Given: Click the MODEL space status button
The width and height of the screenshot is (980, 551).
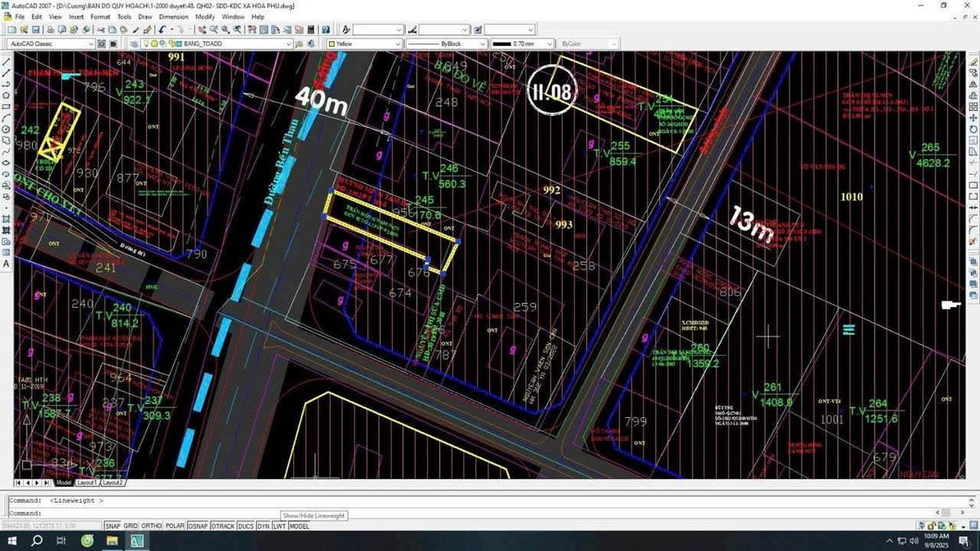Looking at the screenshot, I should click(299, 527).
